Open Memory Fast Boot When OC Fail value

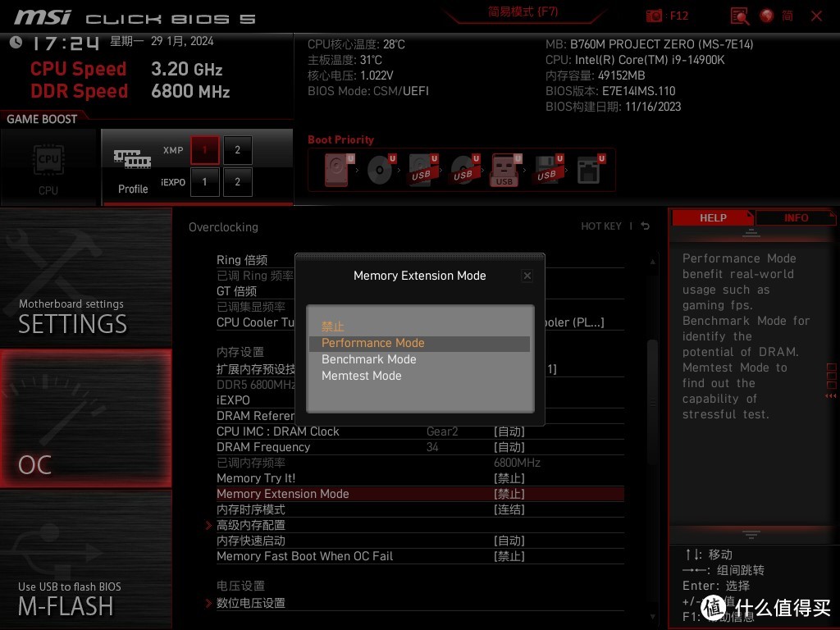point(509,557)
